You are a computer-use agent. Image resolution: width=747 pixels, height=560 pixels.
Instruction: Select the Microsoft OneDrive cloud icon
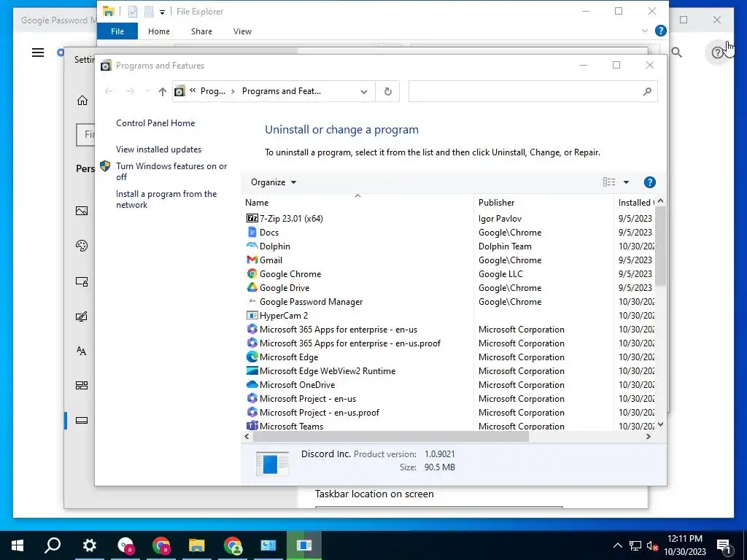click(252, 384)
